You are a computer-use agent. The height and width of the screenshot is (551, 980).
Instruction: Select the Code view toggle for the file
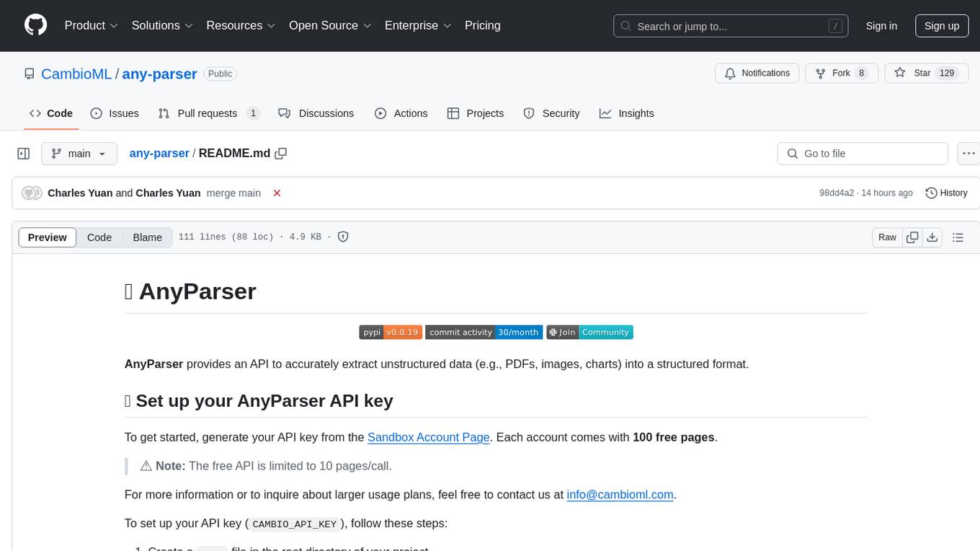coord(99,237)
